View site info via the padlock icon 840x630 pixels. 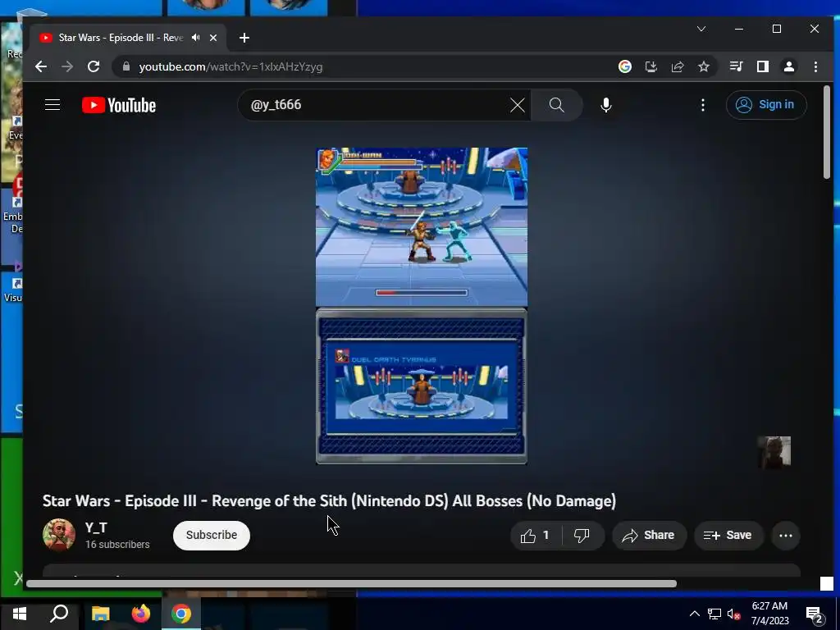click(x=126, y=66)
